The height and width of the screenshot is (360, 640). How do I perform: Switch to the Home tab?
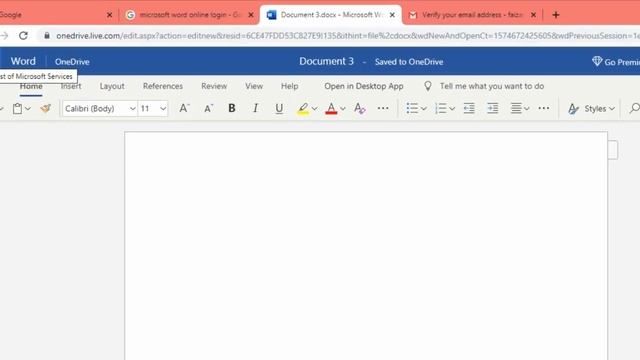(31, 86)
